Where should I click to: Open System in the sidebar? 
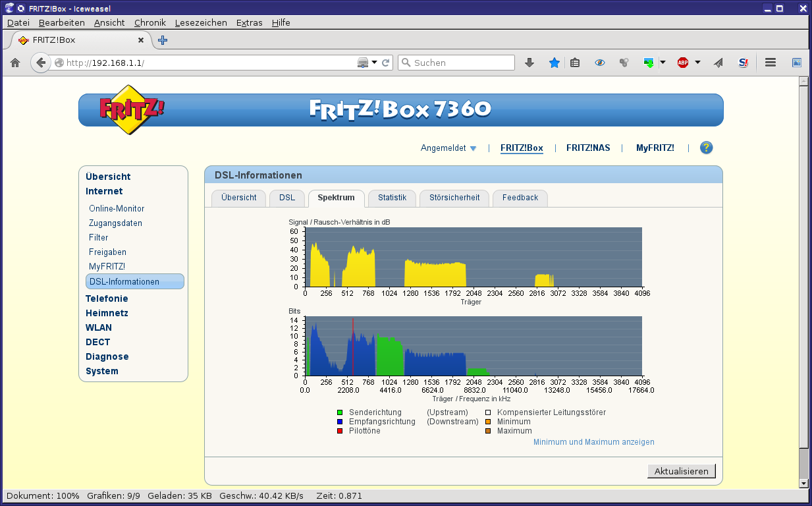[102, 371]
